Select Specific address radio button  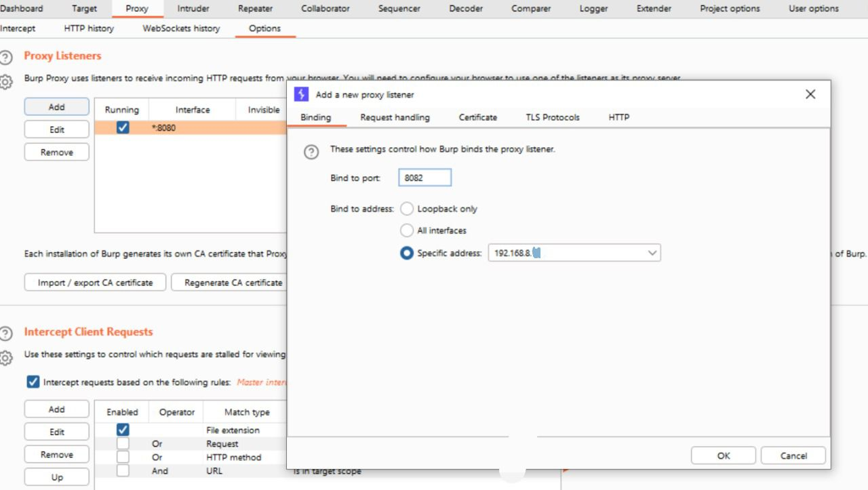(407, 253)
